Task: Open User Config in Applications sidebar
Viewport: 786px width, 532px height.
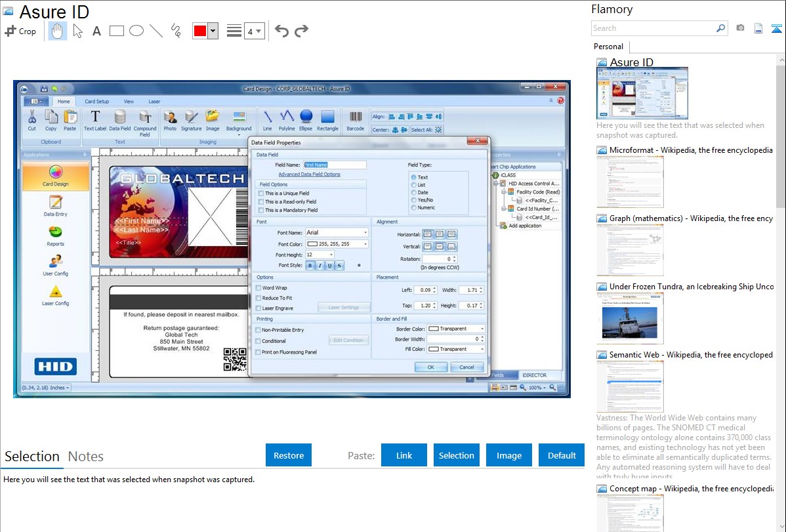Action: click(x=55, y=266)
